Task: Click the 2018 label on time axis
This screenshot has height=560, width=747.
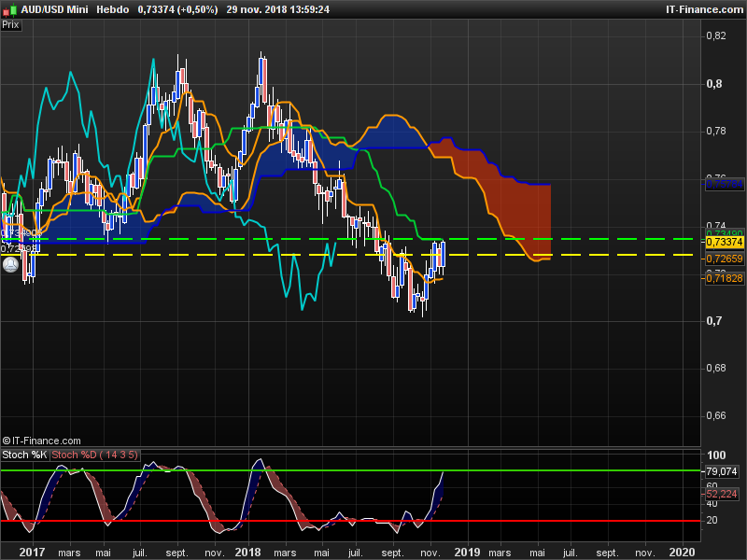Action: coord(247,553)
